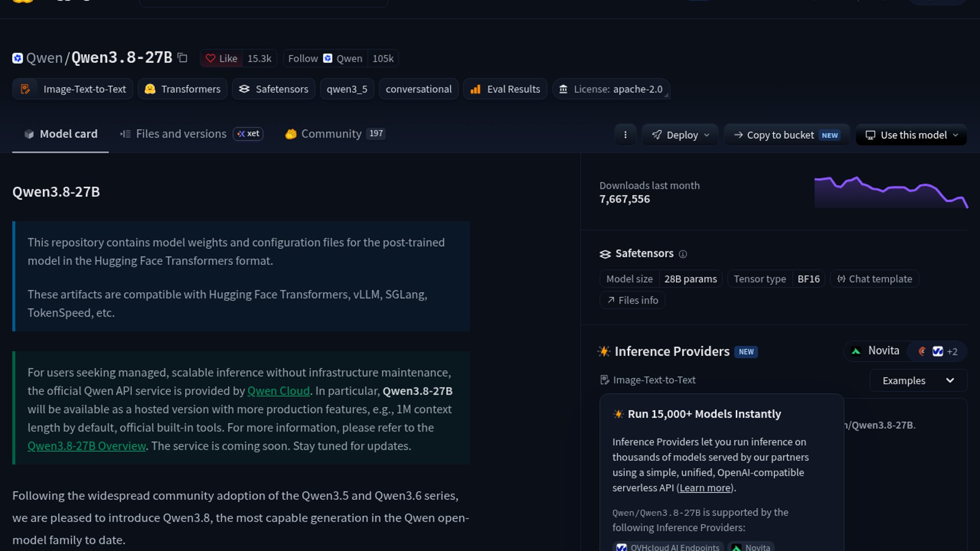Follow the Qwen Cloud link

279,391
